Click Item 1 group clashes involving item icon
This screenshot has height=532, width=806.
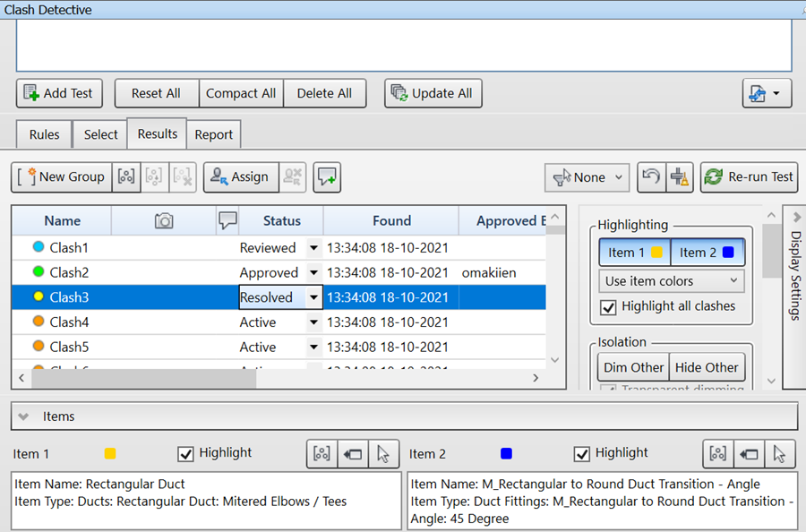[x=322, y=454]
